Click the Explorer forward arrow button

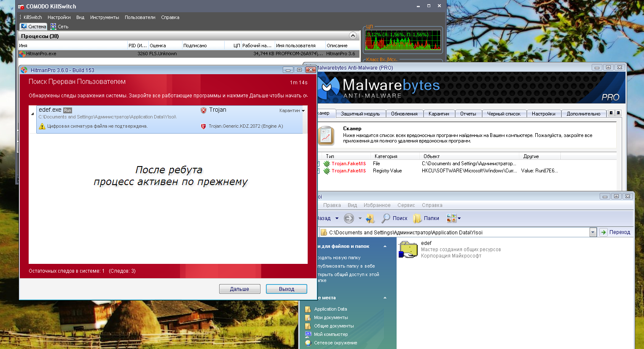coord(349,218)
